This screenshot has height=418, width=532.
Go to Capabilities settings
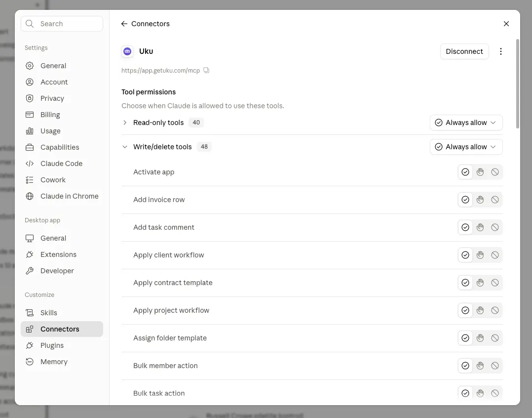[x=62, y=147]
